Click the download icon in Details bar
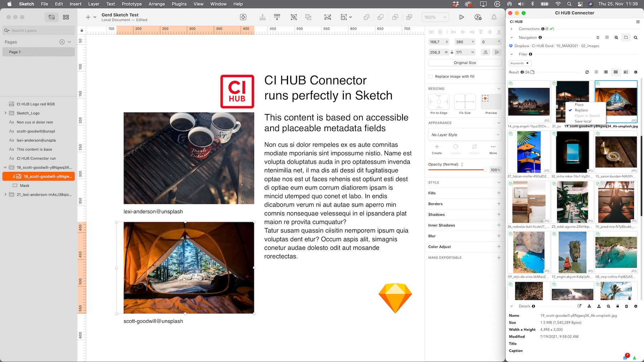The height and width of the screenshot is (362, 644). coord(589,306)
